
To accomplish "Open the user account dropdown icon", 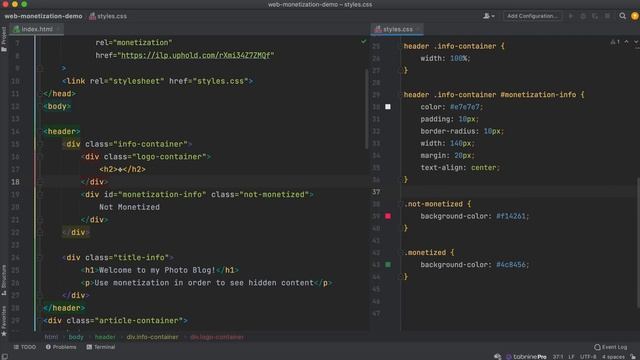I will click(489, 16).
